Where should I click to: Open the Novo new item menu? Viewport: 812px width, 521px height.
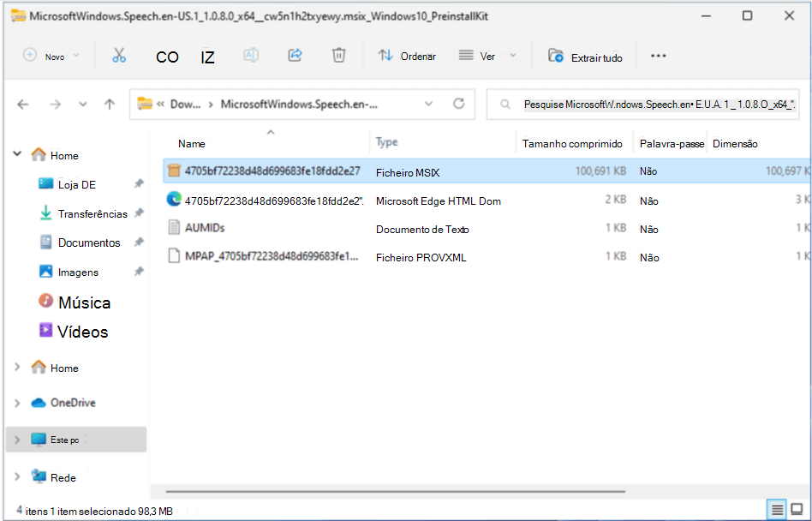[x=51, y=56]
